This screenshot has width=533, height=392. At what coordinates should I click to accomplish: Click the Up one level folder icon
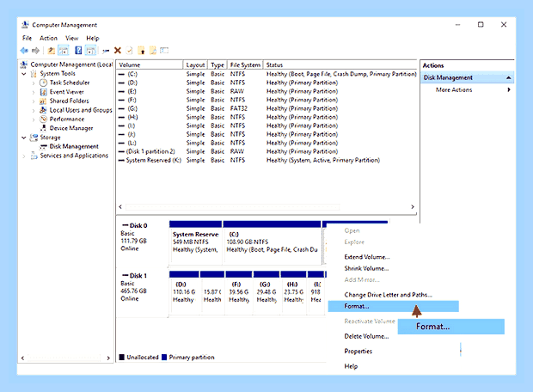51,51
